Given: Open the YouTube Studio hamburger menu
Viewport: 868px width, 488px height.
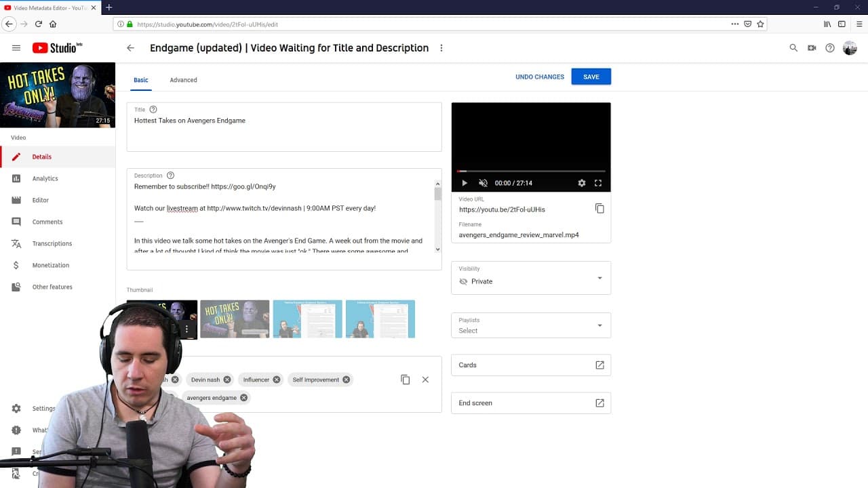Looking at the screenshot, I should coord(16,48).
